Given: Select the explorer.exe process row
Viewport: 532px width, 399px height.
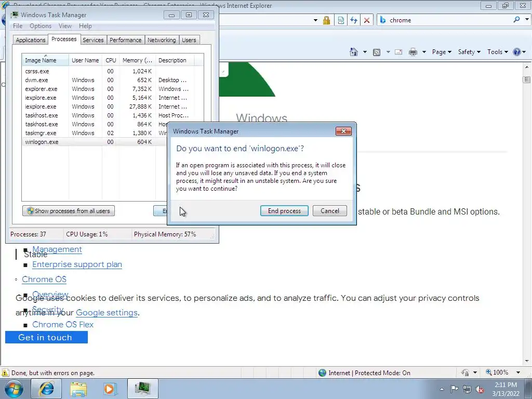Looking at the screenshot, I should click(113, 89).
